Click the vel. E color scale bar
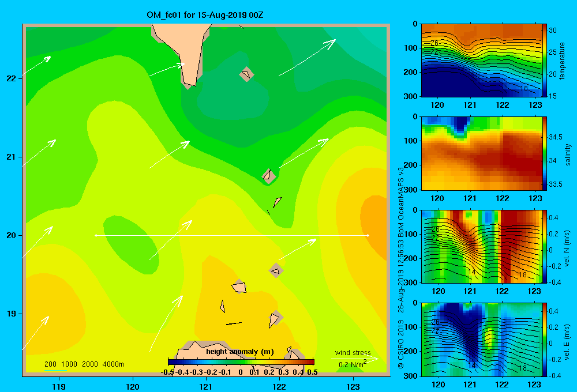 tap(545, 340)
